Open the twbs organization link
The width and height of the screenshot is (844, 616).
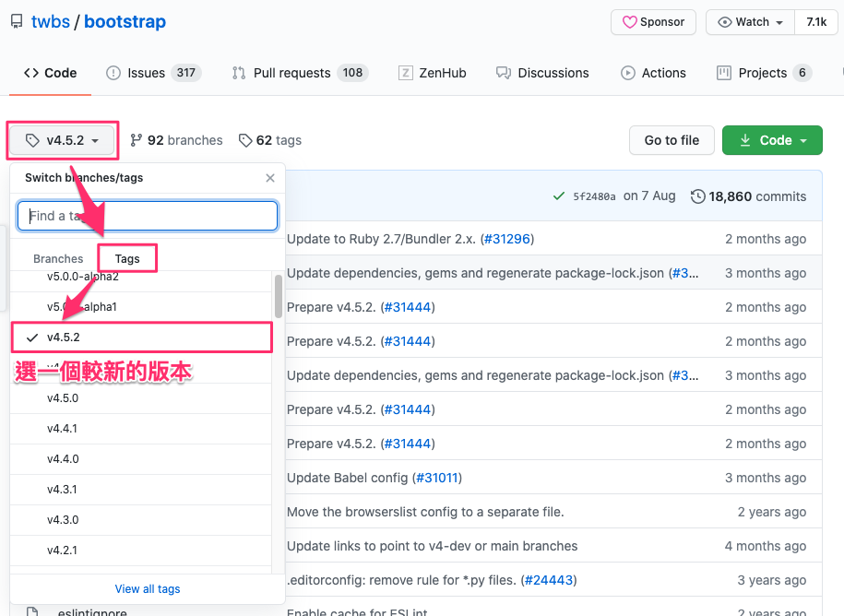click(51, 21)
